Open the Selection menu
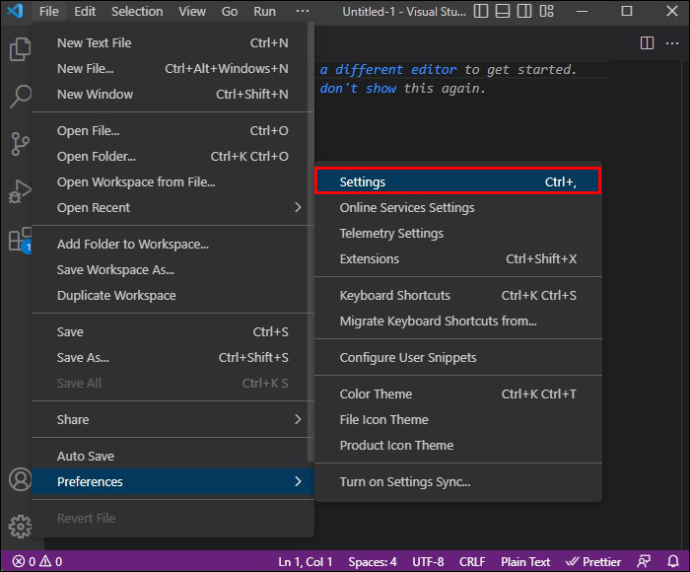Screen dimensions: 690x572 [x=137, y=11]
